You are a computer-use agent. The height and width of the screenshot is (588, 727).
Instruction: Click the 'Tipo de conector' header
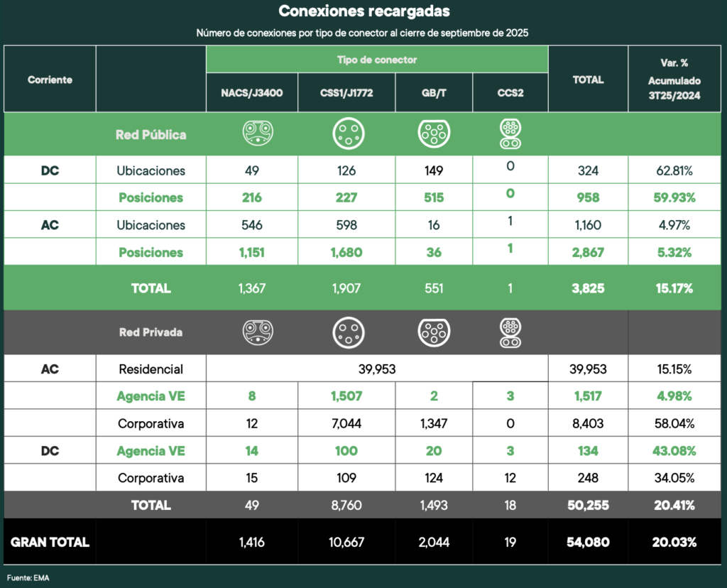(377, 60)
